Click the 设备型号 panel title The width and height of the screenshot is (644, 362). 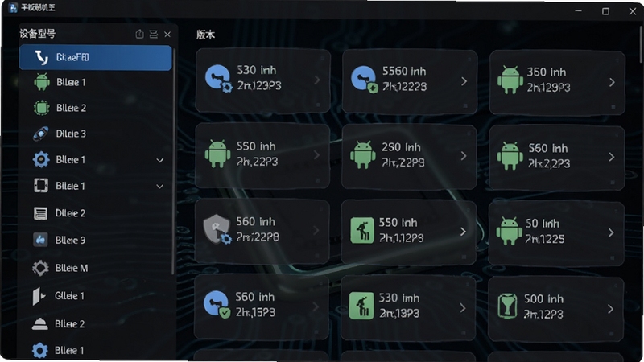[x=37, y=34]
